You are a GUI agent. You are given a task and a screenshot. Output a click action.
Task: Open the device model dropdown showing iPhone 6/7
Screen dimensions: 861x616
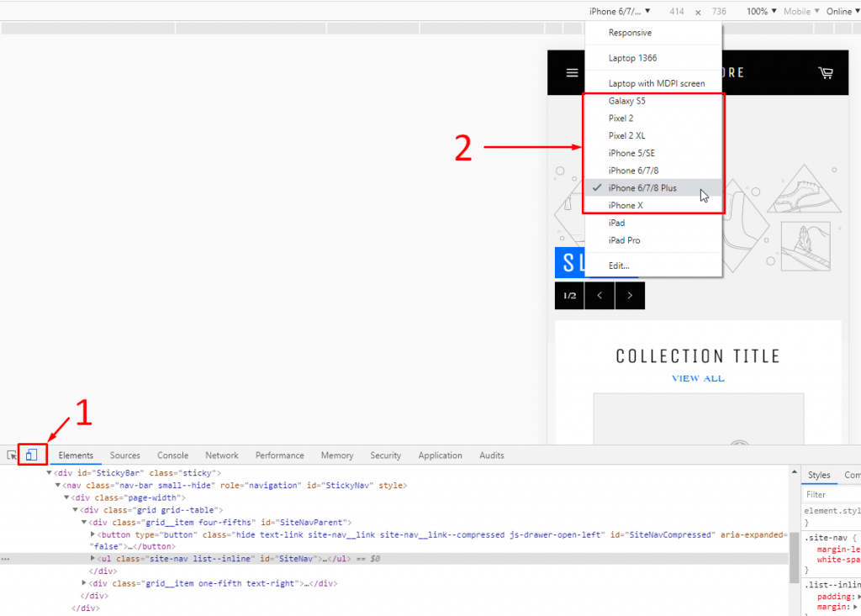pyautogui.click(x=618, y=11)
